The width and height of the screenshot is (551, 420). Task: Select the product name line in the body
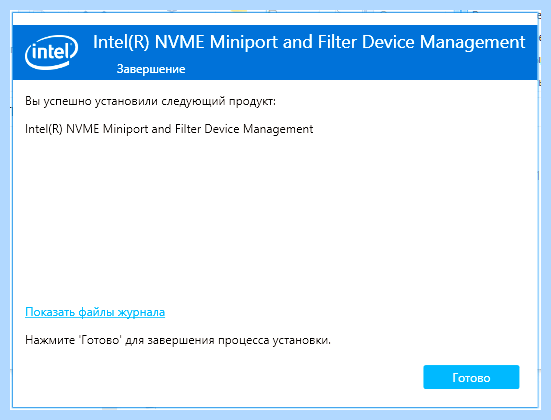(169, 129)
